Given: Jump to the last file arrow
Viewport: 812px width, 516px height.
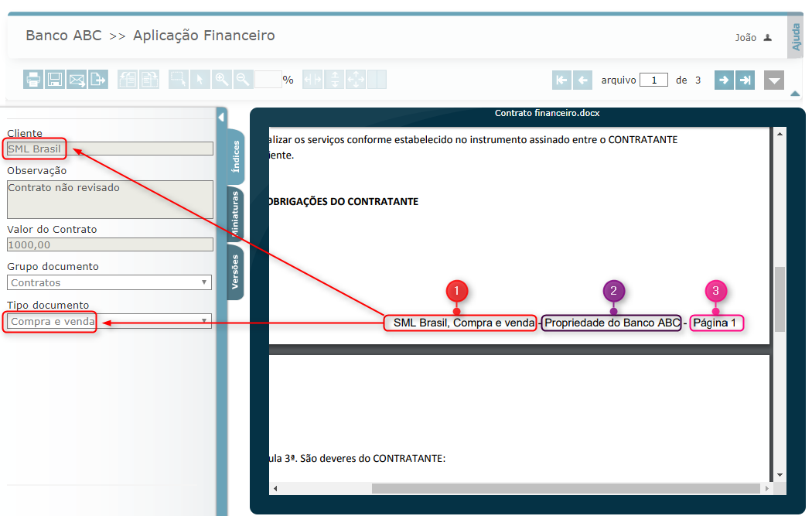Looking at the screenshot, I should tap(745, 80).
